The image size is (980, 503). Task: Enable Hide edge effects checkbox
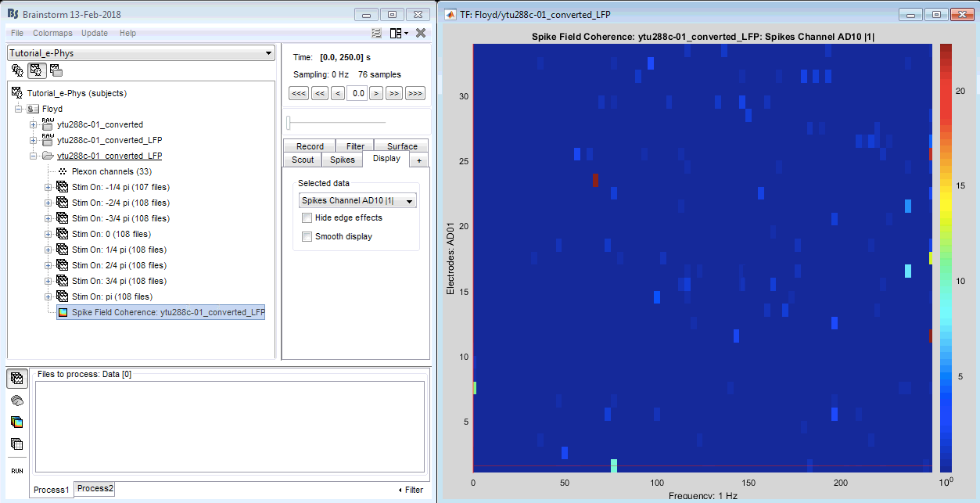[307, 218]
